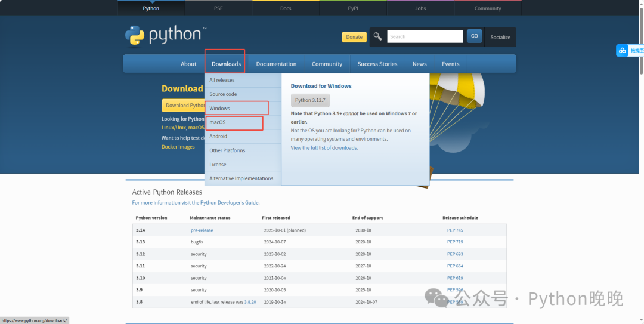Open the PEP 719 link

455,242
